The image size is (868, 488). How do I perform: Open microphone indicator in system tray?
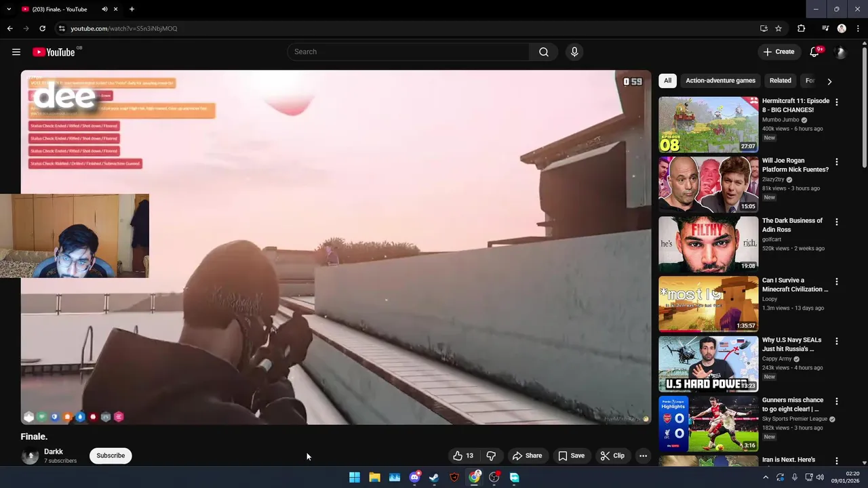tap(794, 478)
